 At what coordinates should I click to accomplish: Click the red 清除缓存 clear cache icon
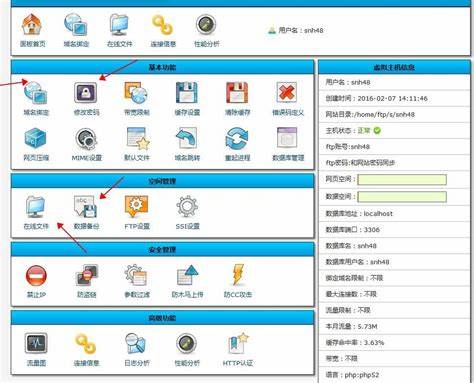pos(237,92)
